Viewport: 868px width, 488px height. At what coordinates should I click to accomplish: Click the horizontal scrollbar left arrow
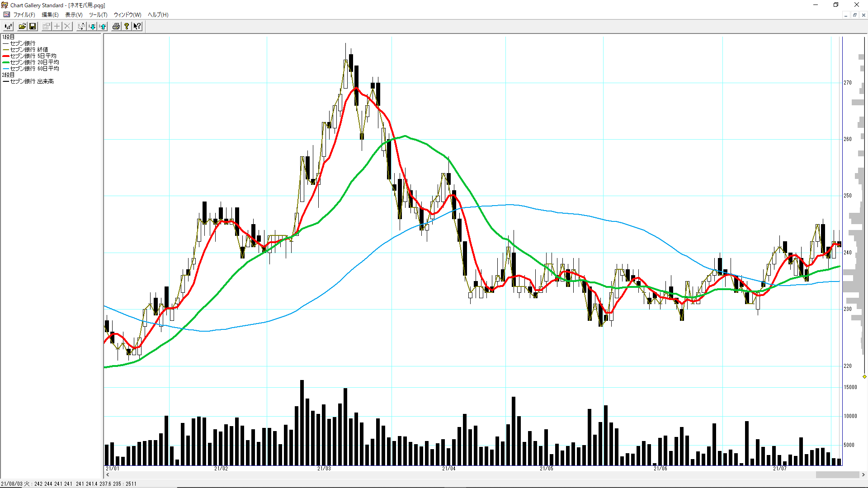pyautogui.click(x=108, y=474)
